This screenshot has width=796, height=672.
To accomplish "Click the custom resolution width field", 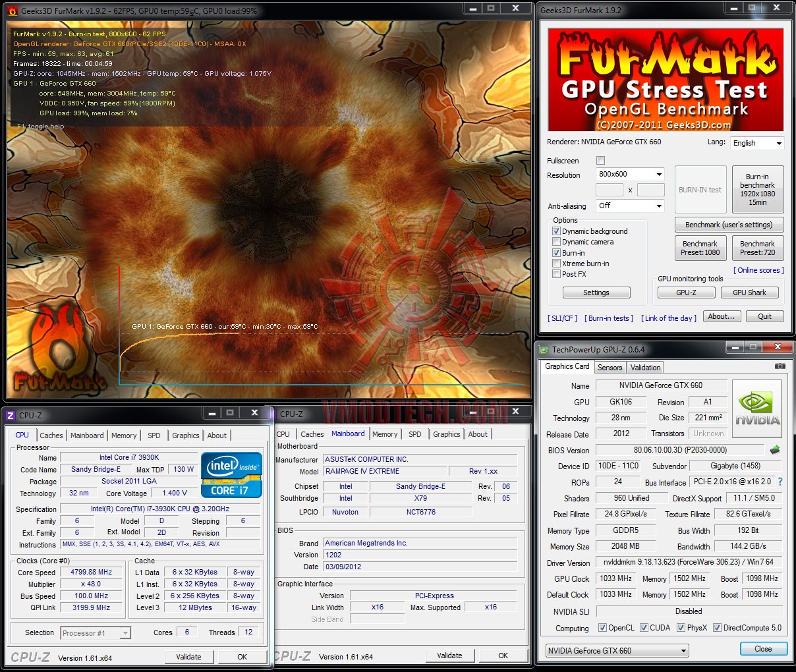I will [x=610, y=190].
